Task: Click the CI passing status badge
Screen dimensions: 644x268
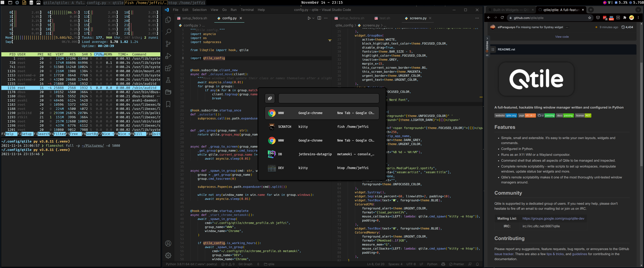Action: pos(546,116)
